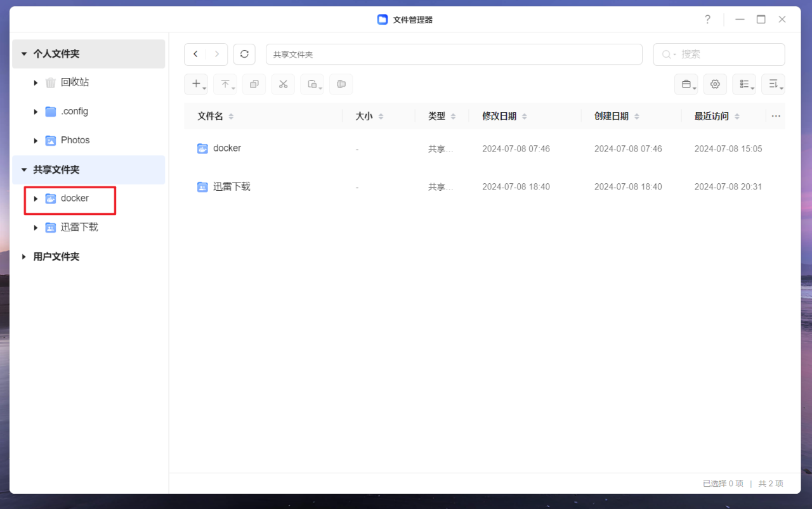812x509 pixels.
Task: Select the cut (scissors) icon
Action: click(283, 84)
